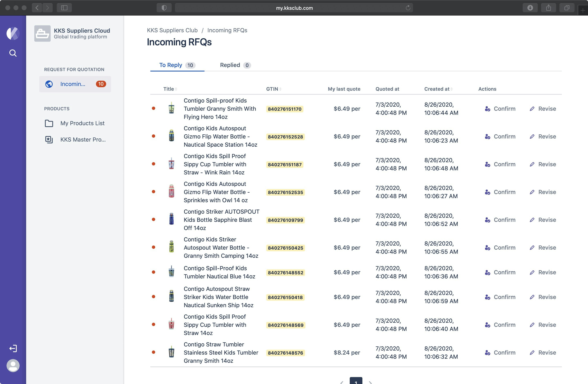Click the search magnifier icon in sidebar
The image size is (588, 384).
point(13,53)
